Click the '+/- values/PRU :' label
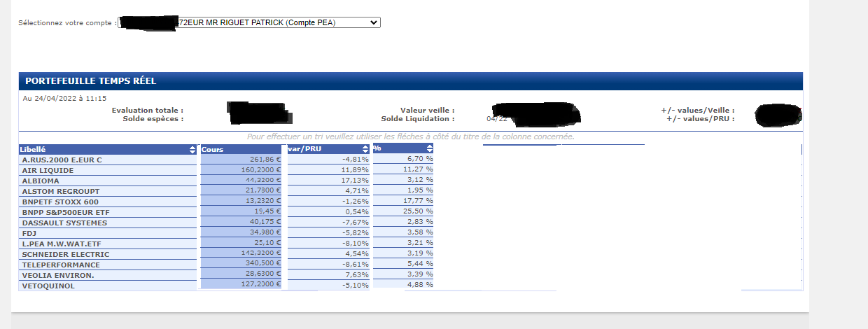Viewport: 868px width, 329px height. pos(701,118)
